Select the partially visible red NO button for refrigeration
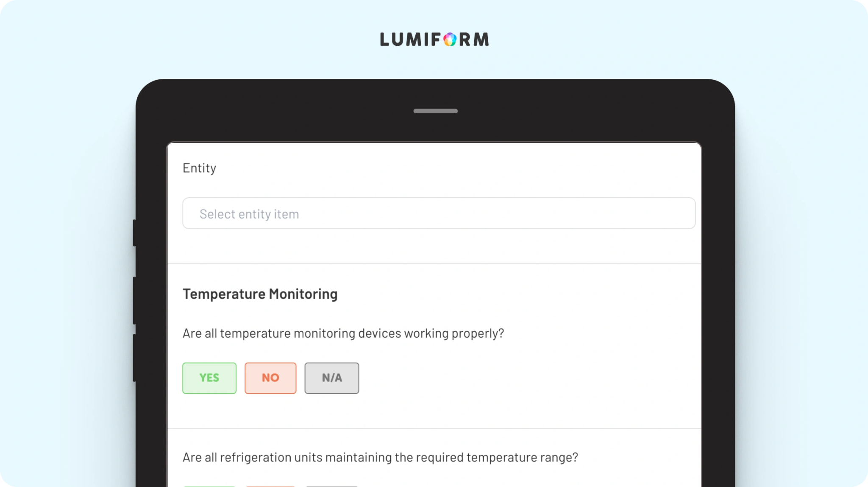The height and width of the screenshot is (487, 868). click(270, 486)
